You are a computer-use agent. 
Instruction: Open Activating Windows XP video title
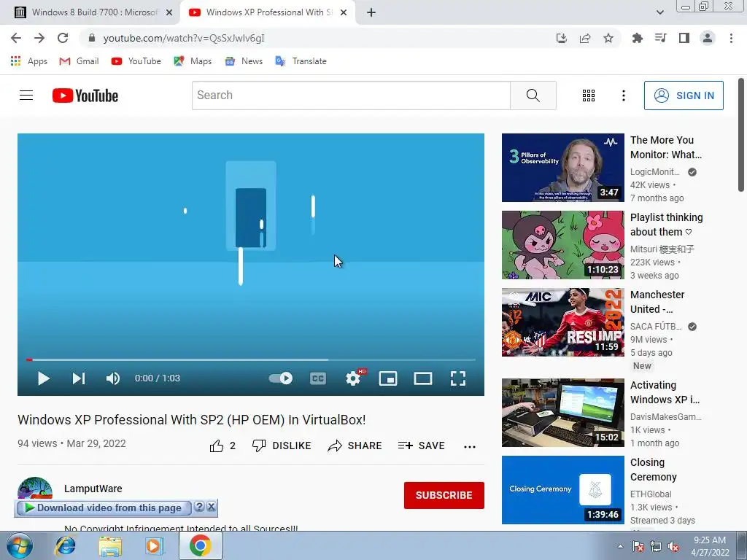coord(665,392)
